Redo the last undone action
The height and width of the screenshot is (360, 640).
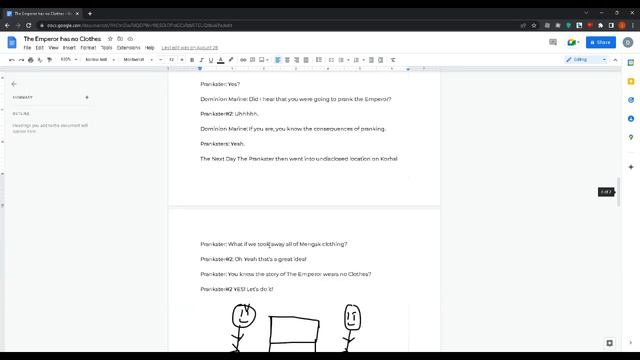pyautogui.click(x=21, y=60)
